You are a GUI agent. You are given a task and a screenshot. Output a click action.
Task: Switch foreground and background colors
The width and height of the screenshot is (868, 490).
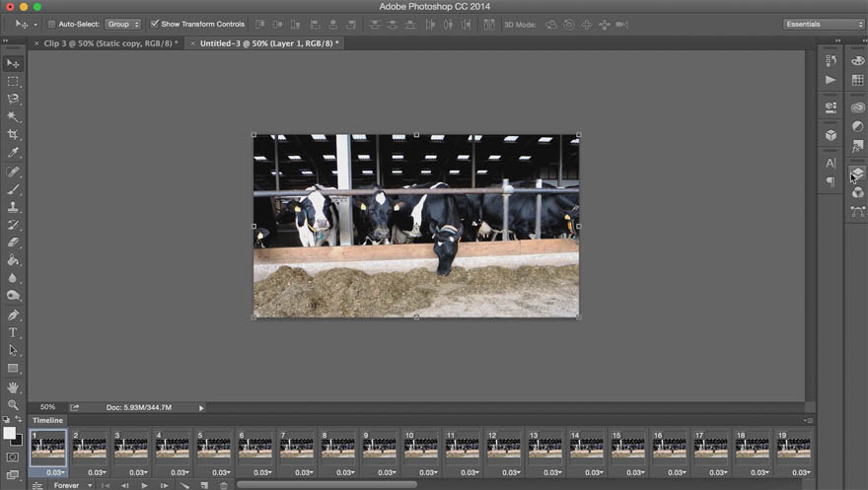coord(19,419)
